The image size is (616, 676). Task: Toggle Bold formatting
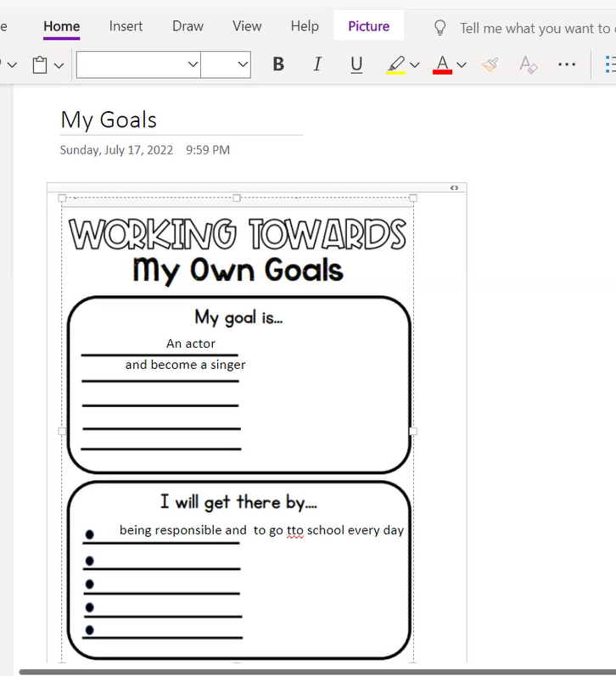[278, 64]
